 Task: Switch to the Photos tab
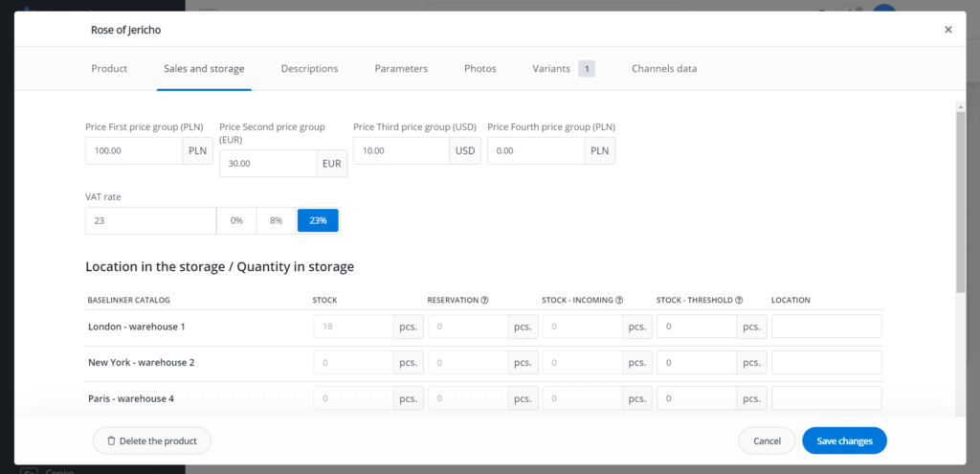[480, 69]
